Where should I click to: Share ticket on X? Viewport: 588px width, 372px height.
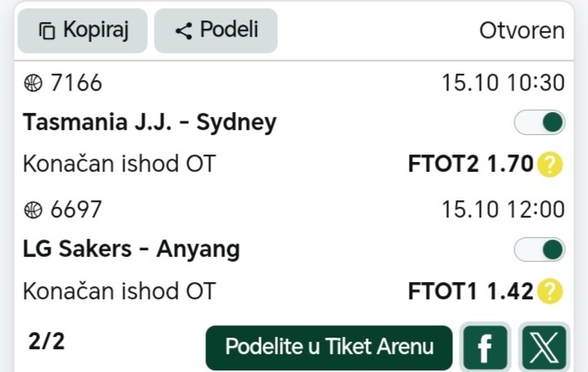[x=542, y=347]
